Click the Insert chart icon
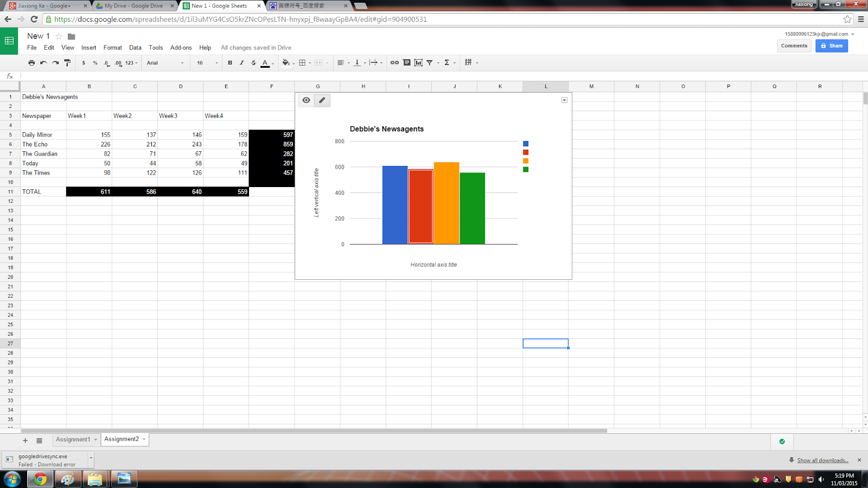Image resolution: width=868 pixels, height=488 pixels. [418, 62]
